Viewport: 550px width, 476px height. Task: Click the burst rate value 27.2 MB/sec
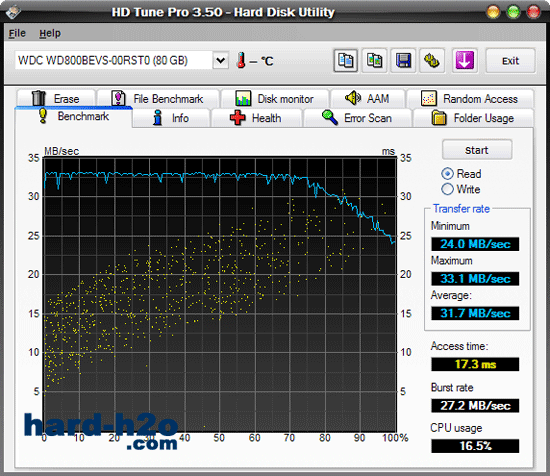click(x=475, y=405)
